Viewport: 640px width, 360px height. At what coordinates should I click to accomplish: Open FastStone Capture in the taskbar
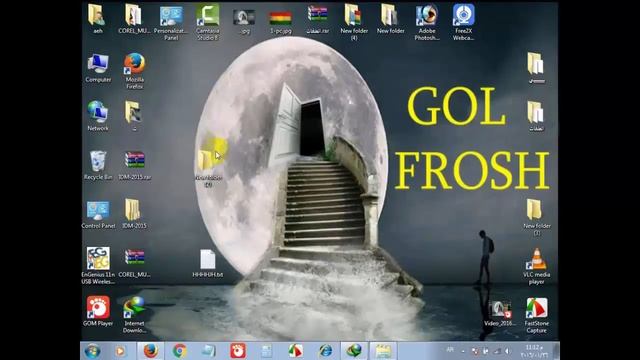296,351
